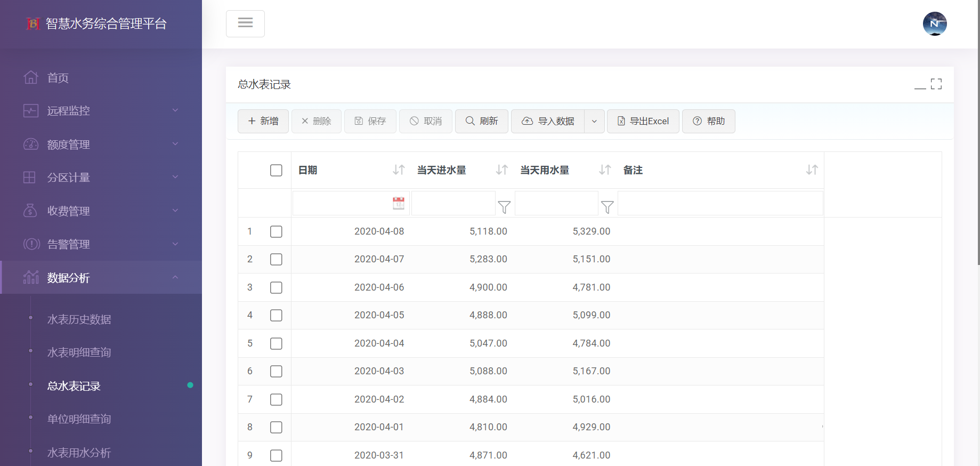980x466 pixels.
Task: Open 水表历史数据 submenu item
Action: [x=79, y=319]
